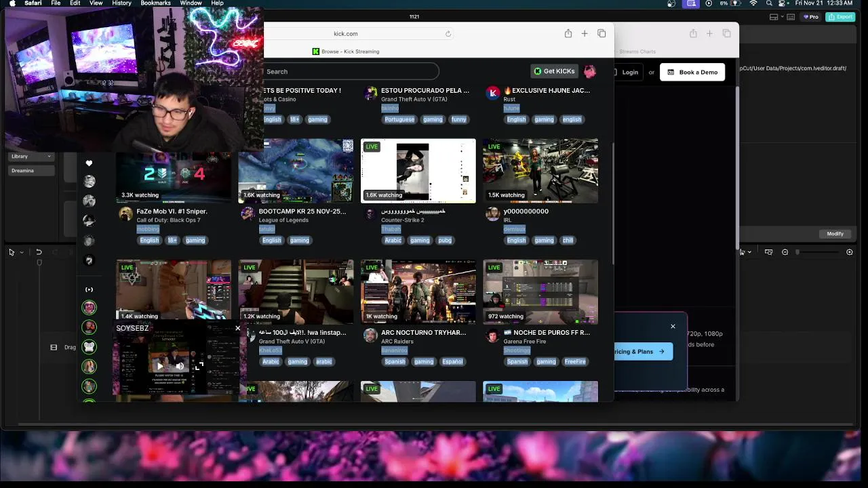Click the share icon in the Streams Charts window
The height and width of the screenshot is (488, 868).
click(693, 33)
